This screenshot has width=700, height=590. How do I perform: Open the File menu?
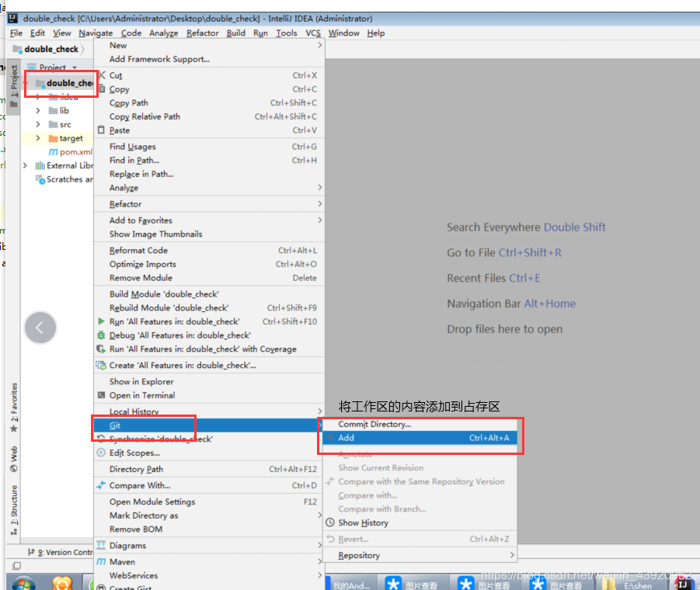point(16,33)
